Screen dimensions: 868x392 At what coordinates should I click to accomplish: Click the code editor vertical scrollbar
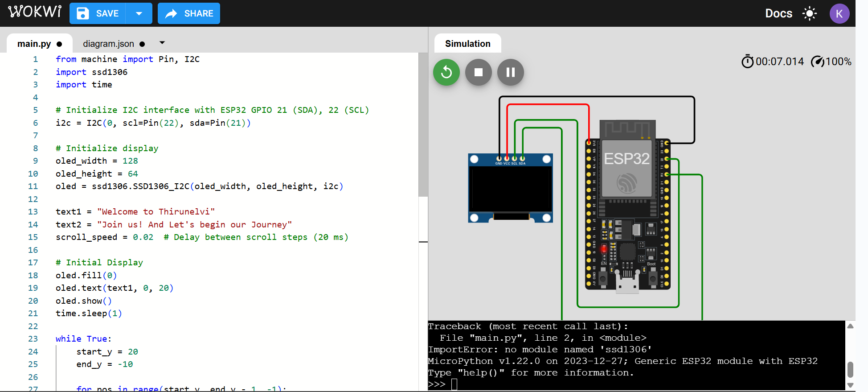[423, 125]
